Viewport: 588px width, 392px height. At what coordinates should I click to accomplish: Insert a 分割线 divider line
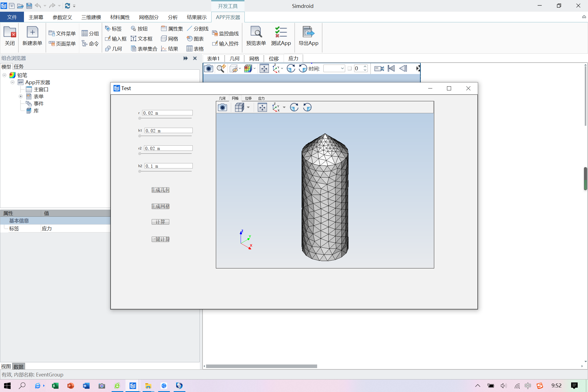click(198, 29)
